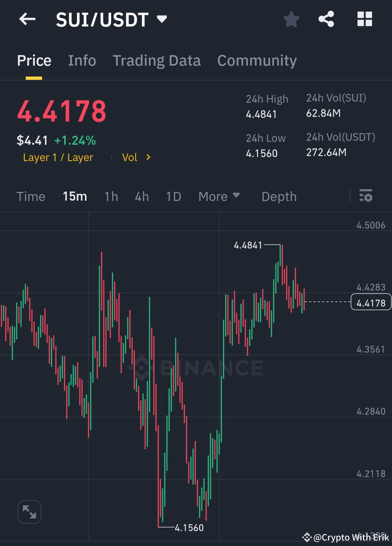Open the Community tab

[x=257, y=60]
